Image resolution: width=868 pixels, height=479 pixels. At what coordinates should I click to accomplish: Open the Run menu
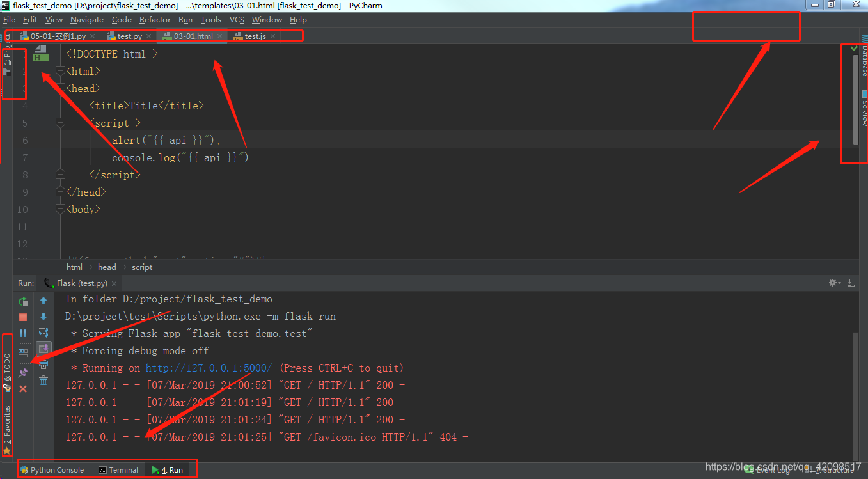(185, 20)
